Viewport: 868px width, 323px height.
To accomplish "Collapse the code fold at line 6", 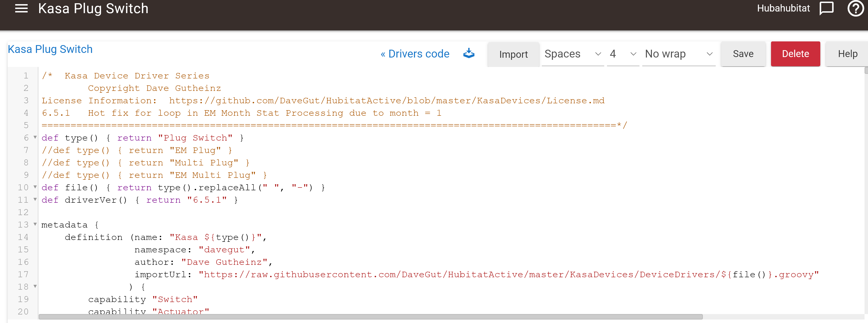I will (x=35, y=137).
